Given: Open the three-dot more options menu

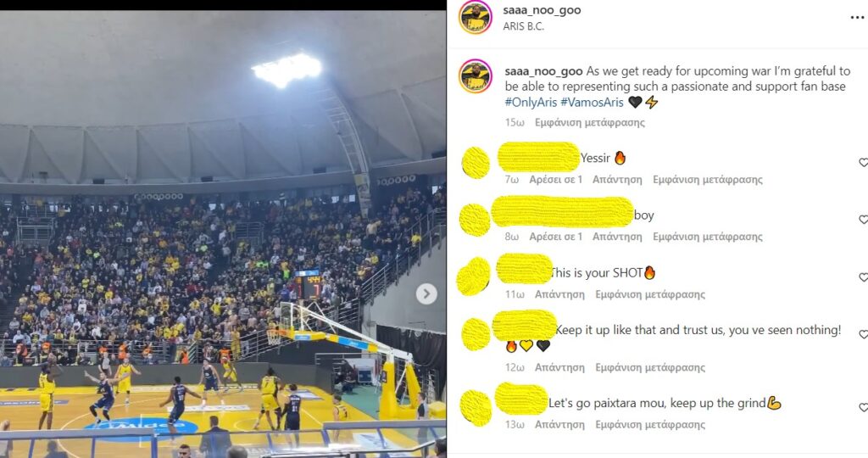Looking at the screenshot, I should click(857, 18).
